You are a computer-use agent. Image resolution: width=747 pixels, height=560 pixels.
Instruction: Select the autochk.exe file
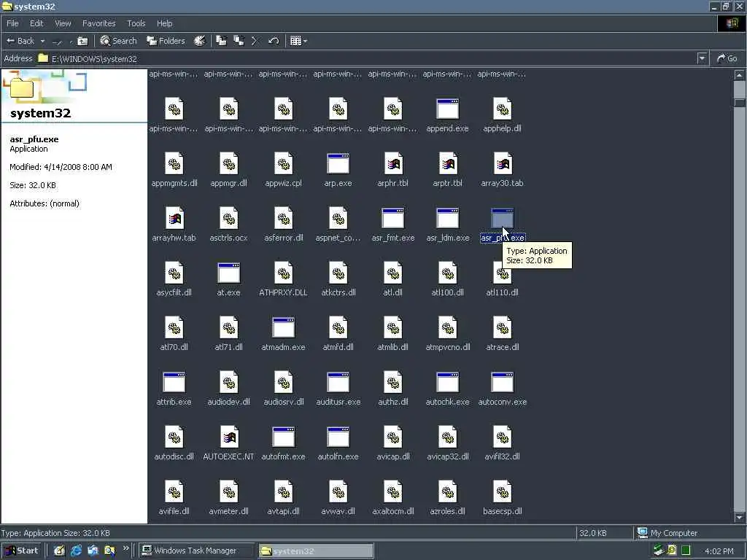point(447,389)
